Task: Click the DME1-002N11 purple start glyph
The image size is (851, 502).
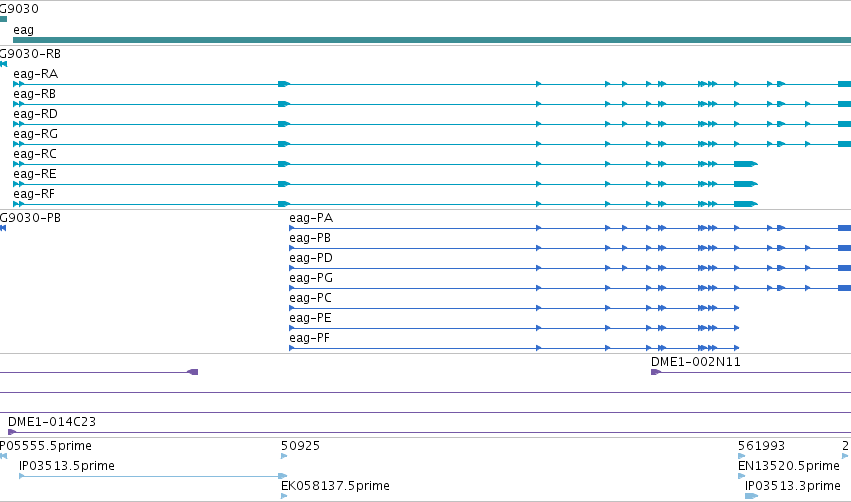Action: coord(656,372)
